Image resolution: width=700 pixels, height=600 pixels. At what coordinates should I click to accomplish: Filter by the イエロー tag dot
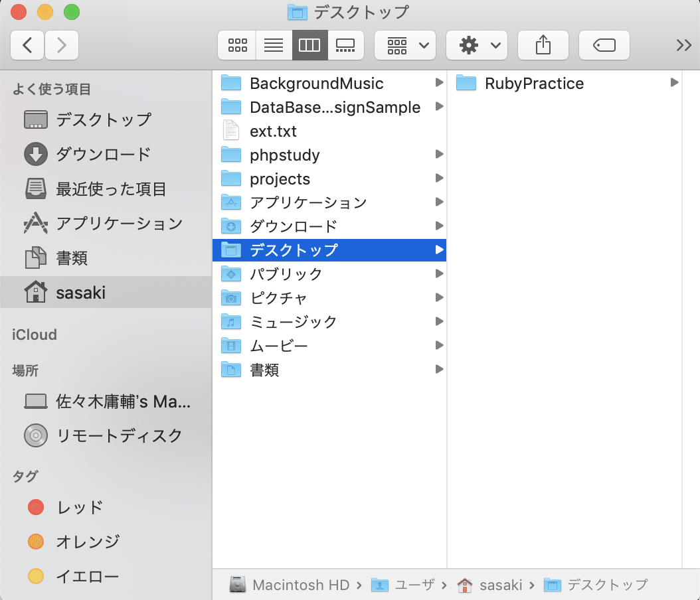[36, 576]
